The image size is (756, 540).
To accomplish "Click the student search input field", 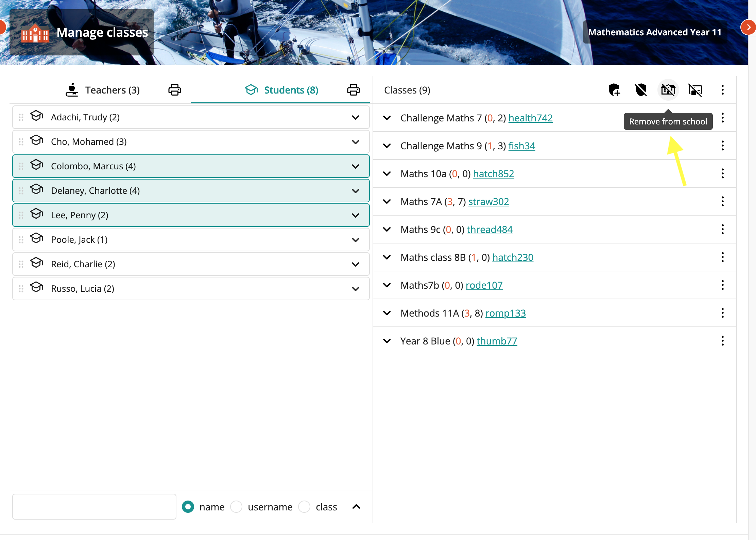I will point(94,507).
